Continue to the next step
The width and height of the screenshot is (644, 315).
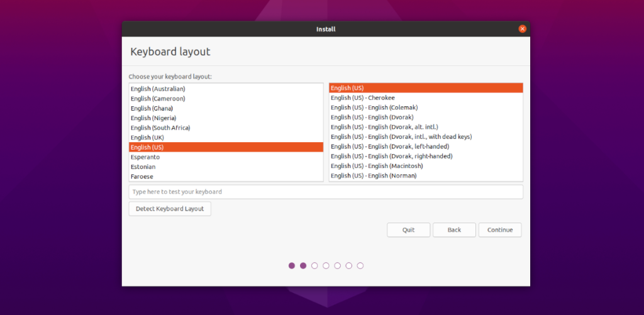point(500,230)
